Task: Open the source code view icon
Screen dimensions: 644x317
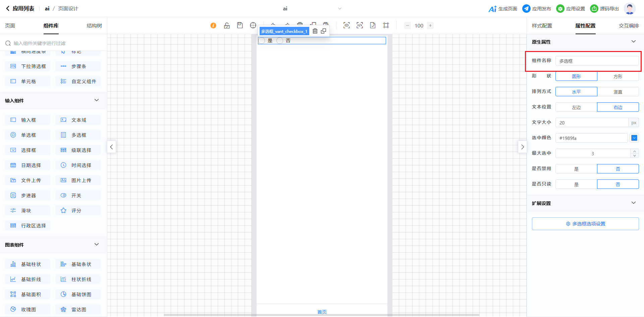Action: pos(360,25)
